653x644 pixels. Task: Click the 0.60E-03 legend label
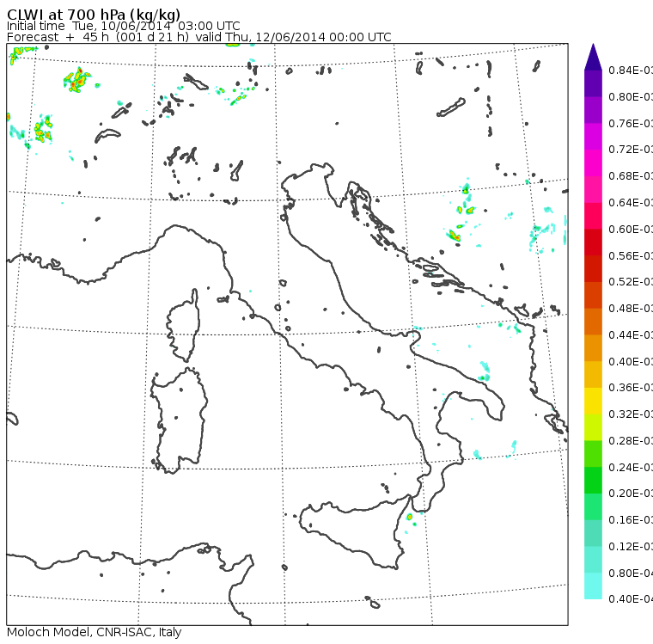(x=631, y=230)
